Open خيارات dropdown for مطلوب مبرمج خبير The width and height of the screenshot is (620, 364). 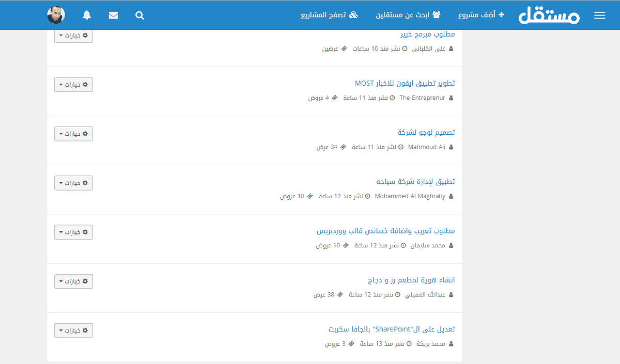(73, 36)
